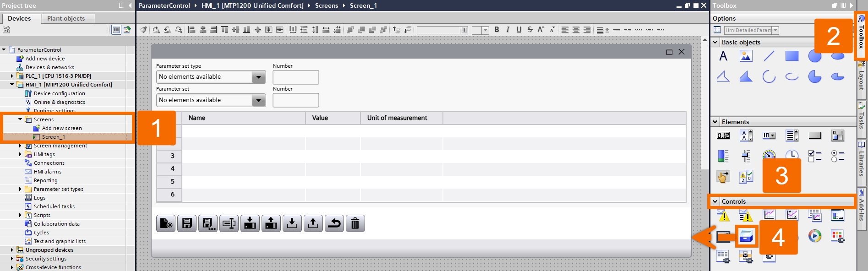The width and height of the screenshot is (868, 271).
Task: Toggle Underline formatting
Action: 519,30
